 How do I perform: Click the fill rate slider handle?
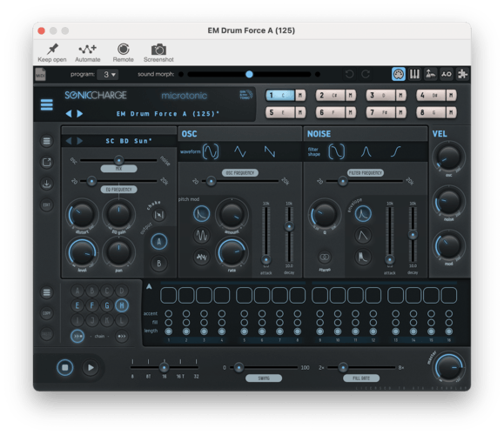(x=343, y=367)
